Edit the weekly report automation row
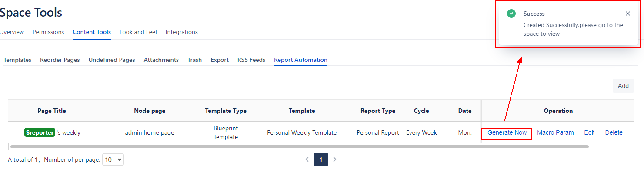The image size is (644, 183). pos(589,132)
